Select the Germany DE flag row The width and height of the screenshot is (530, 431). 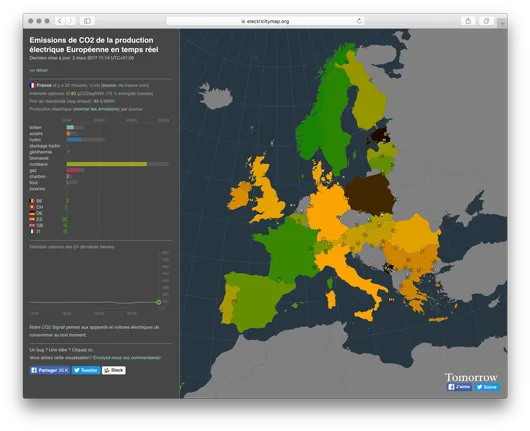click(36, 213)
